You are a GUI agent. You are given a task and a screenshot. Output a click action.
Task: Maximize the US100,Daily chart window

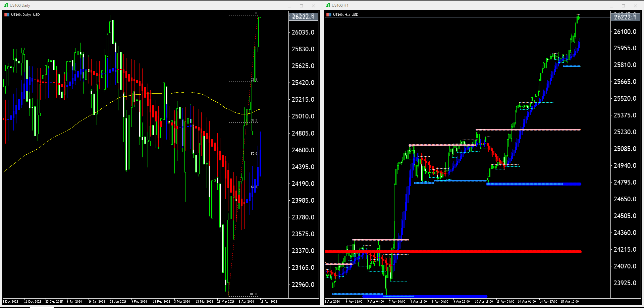point(301,6)
